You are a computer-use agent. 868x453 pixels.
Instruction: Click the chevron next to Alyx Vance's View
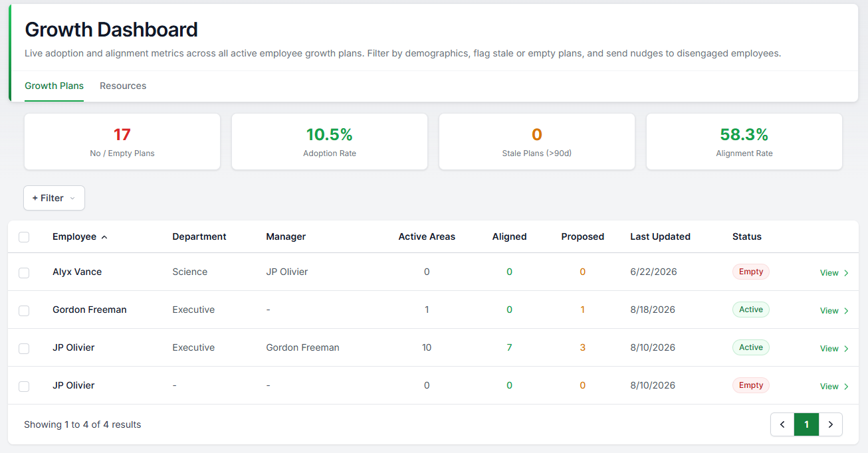coord(846,273)
